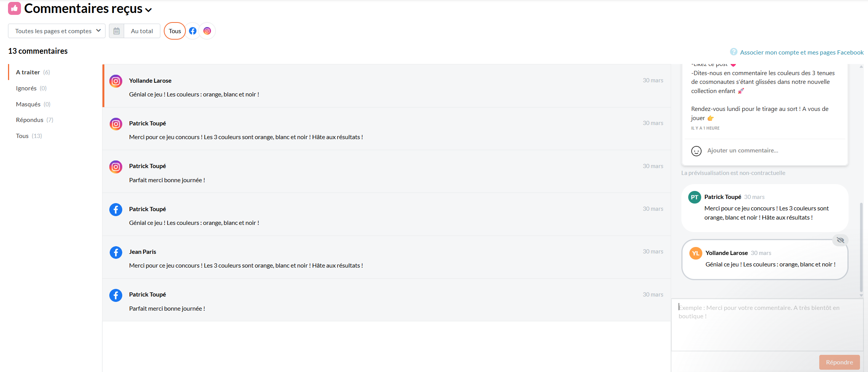
Task: Click Yollande Larose's Instagram comment icon
Action: [x=116, y=81]
